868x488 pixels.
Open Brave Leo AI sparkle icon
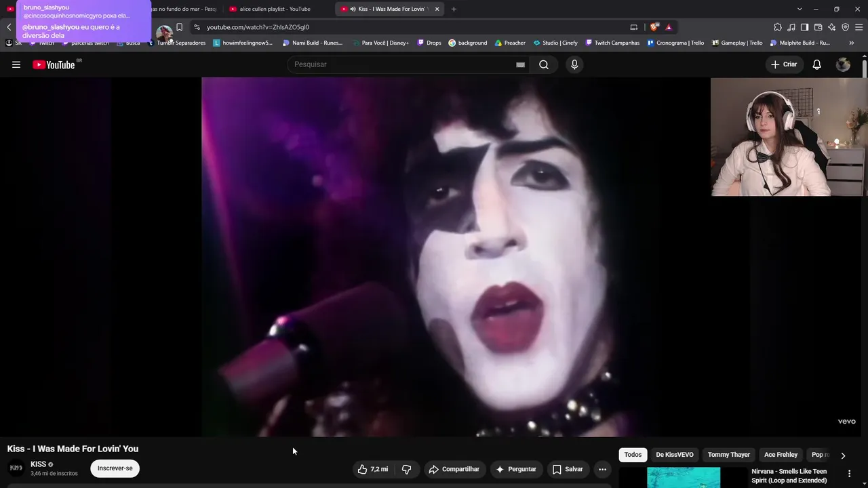tap(831, 27)
